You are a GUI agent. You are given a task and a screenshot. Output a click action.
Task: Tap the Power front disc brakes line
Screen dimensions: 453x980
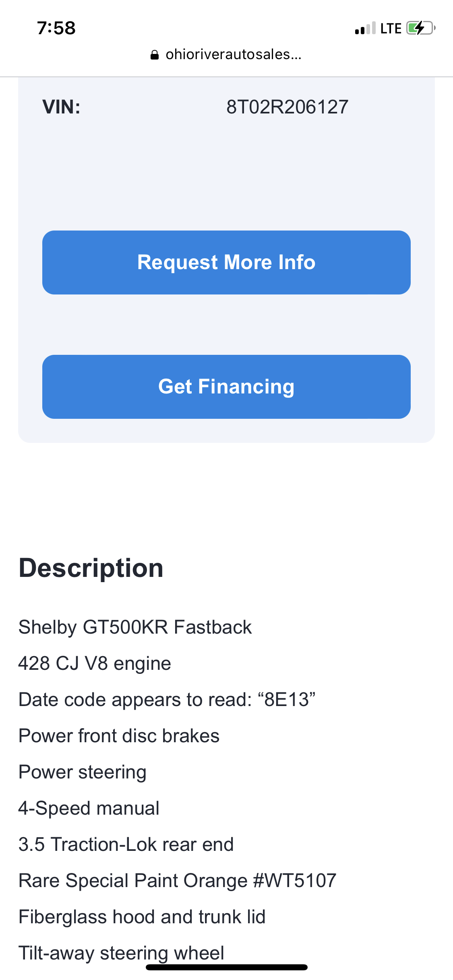(119, 736)
